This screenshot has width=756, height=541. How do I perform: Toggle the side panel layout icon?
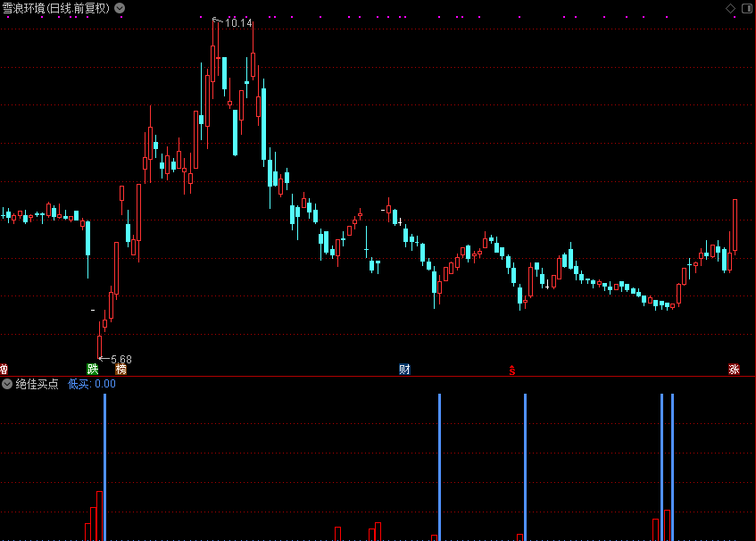click(747, 8)
